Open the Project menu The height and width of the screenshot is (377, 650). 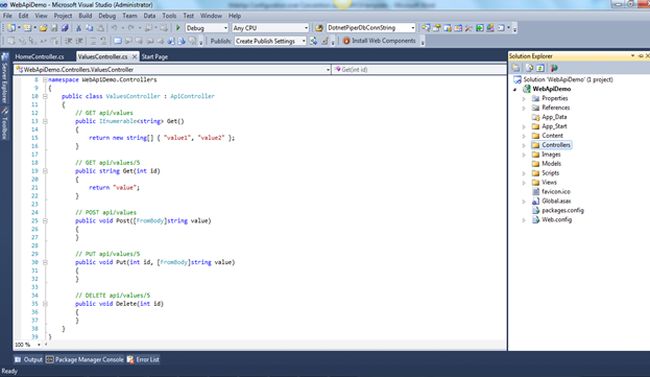click(63, 16)
